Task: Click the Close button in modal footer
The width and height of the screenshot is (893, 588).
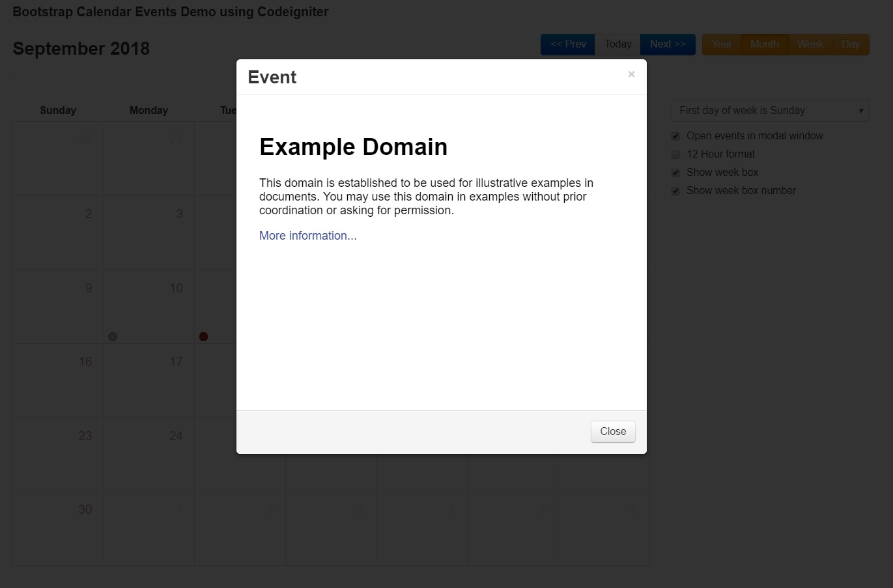Action: tap(613, 431)
